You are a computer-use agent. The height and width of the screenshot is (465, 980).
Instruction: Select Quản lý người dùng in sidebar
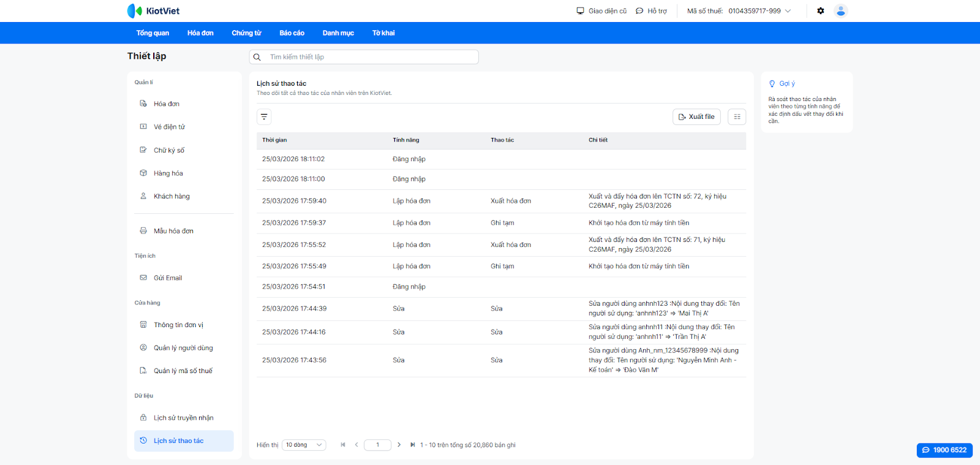point(183,348)
